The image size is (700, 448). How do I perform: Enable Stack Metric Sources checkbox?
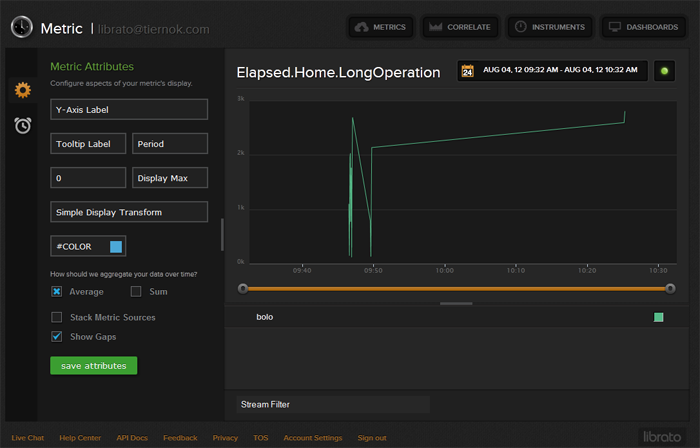click(x=57, y=317)
